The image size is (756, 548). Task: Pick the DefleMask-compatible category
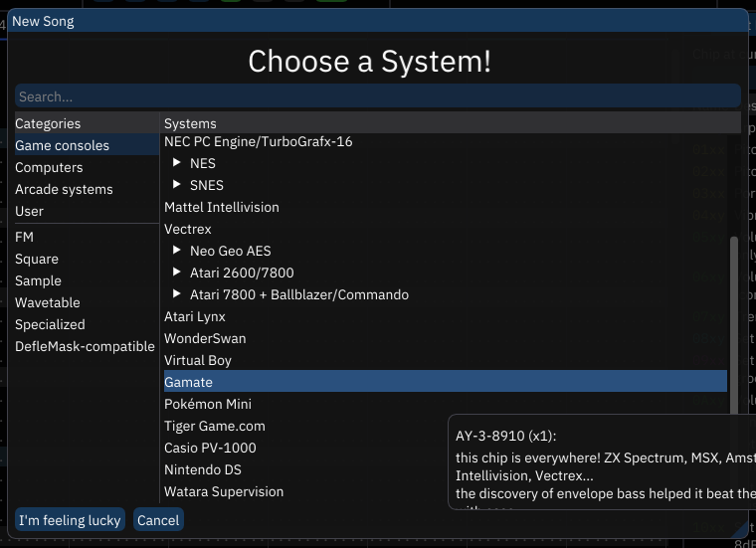[85, 346]
